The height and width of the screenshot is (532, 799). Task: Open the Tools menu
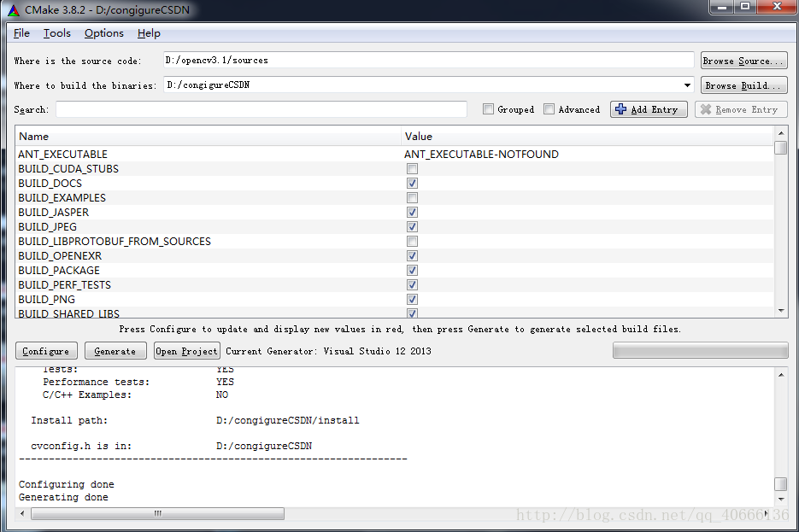(x=56, y=33)
